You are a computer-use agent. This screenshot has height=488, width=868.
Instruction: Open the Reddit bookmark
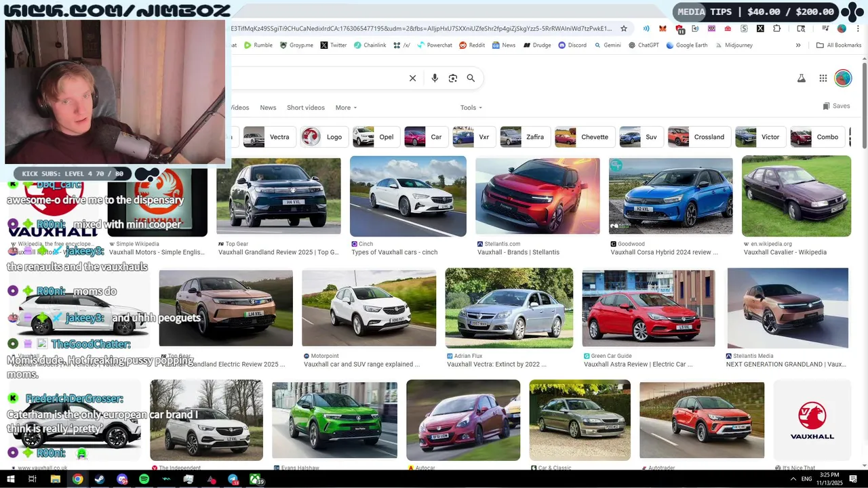click(x=472, y=45)
